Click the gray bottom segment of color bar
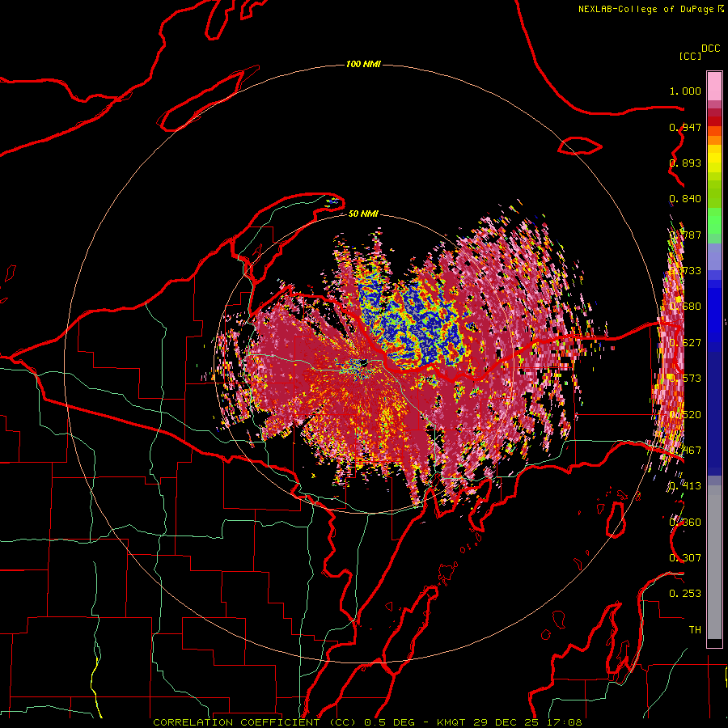Screen dimensions: 728x728 714,562
